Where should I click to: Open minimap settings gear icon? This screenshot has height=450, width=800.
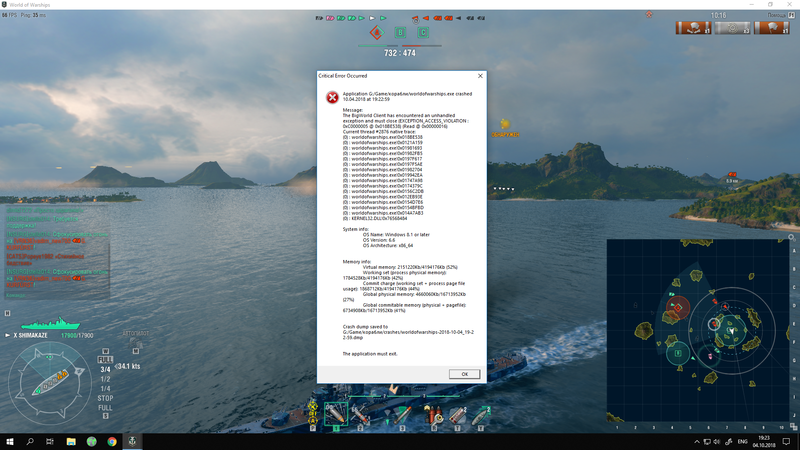(791, 237)
